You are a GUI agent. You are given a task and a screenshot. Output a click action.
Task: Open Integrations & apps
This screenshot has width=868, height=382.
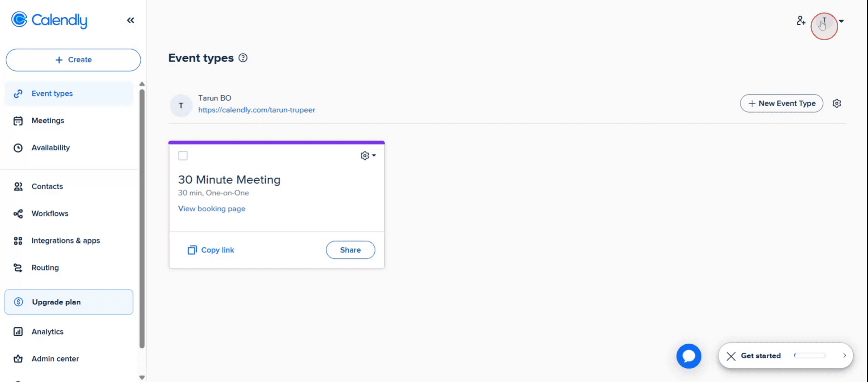[66, 240]
